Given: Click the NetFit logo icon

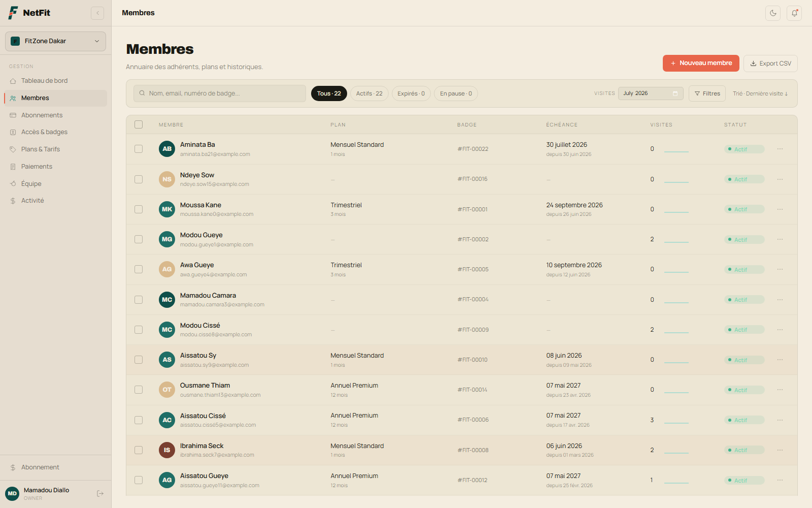Looking at the screenshot, I should pyautogui.click(x=13, y=13).
